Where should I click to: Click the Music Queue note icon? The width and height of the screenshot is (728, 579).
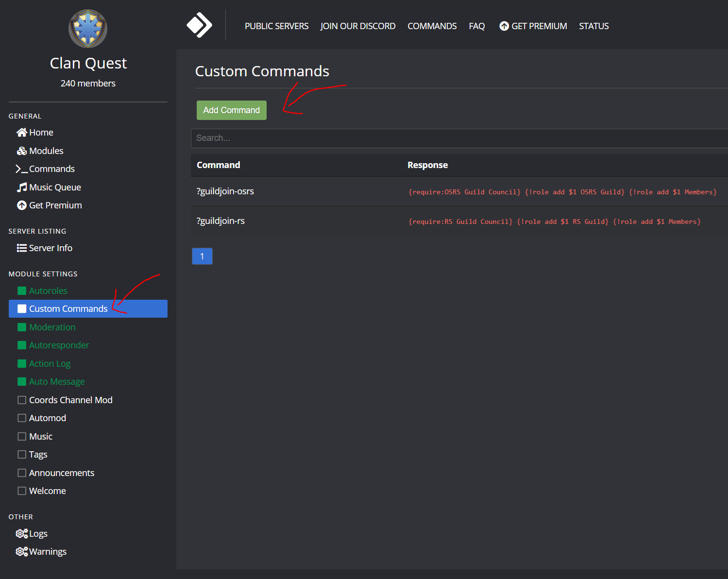(x=22, y=187)
